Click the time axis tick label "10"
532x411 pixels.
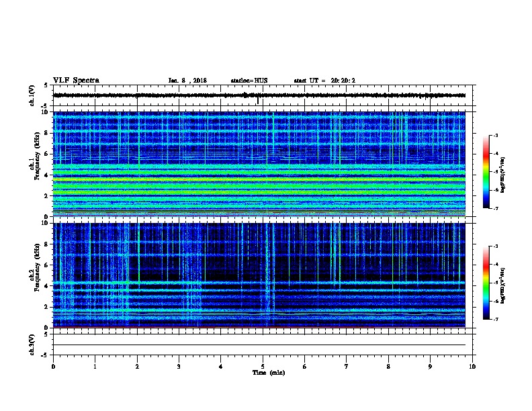[x=472, y=366]
